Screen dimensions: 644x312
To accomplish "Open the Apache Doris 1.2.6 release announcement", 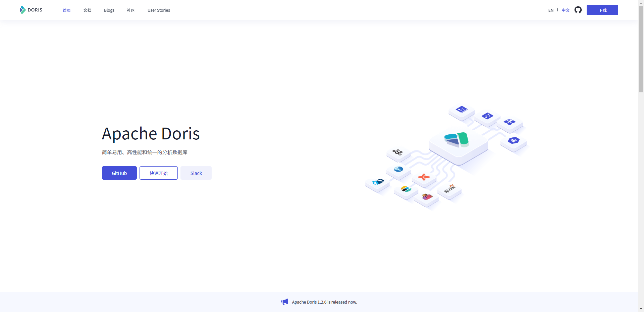I will 324,302.
